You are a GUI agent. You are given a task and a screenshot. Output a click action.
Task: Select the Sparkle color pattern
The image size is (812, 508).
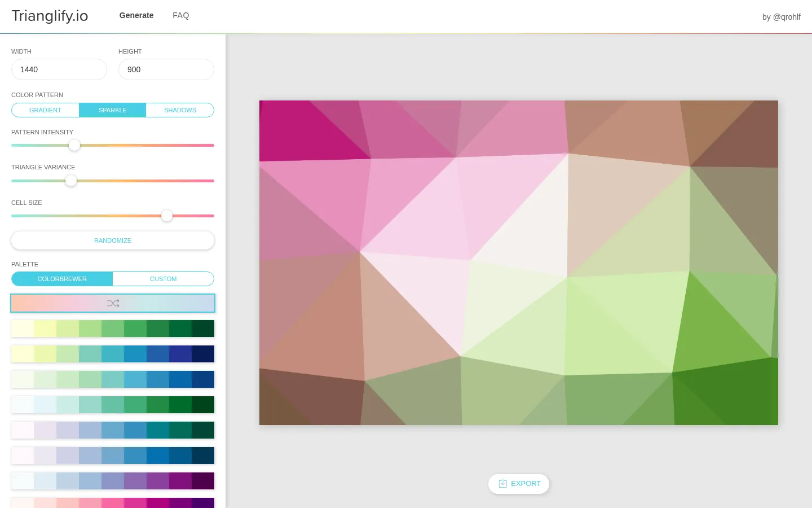pyautogui.click(x=113, y=110)
